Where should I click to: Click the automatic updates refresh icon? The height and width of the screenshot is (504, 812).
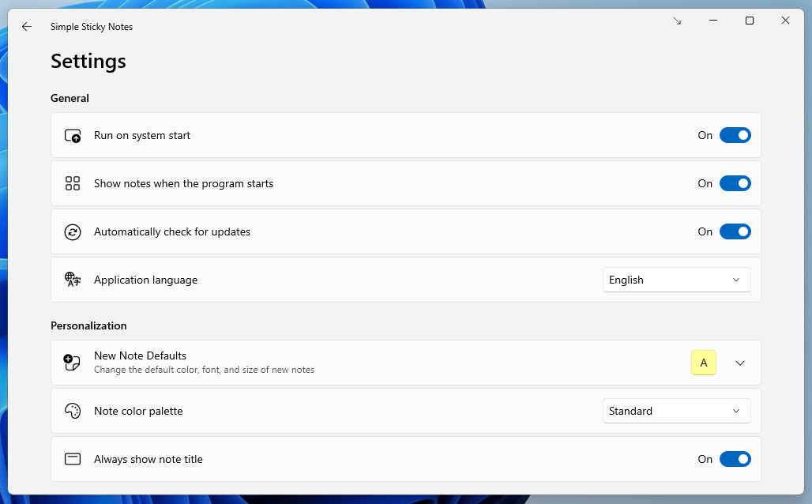point(73,232)
